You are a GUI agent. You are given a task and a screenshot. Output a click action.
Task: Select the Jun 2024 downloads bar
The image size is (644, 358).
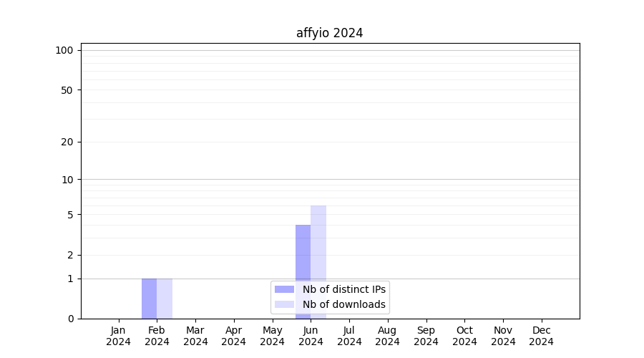coord(318,243)
